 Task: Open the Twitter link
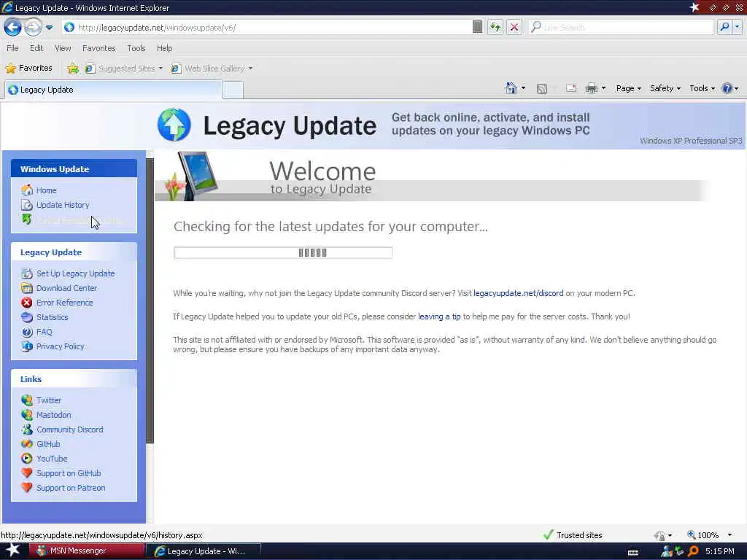point(49,400)
